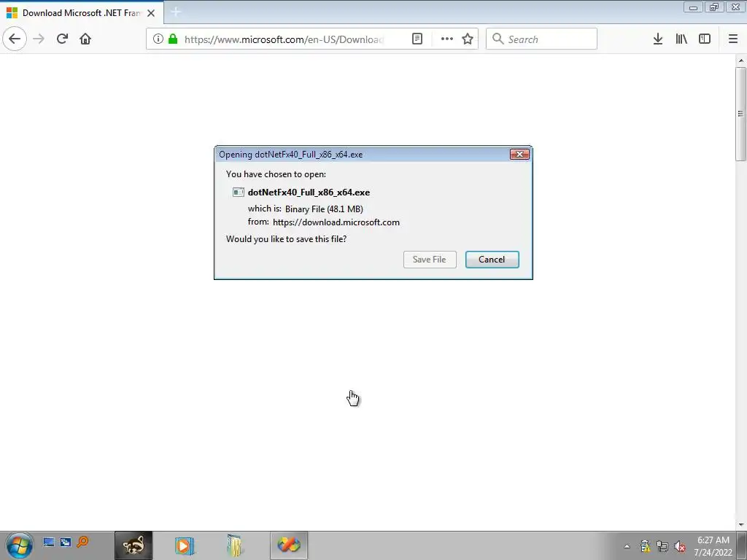Viewport: 747px width, 560px height.
Task: Launch Windows Media Player from taskbar
Action: [x=185, y=545]
